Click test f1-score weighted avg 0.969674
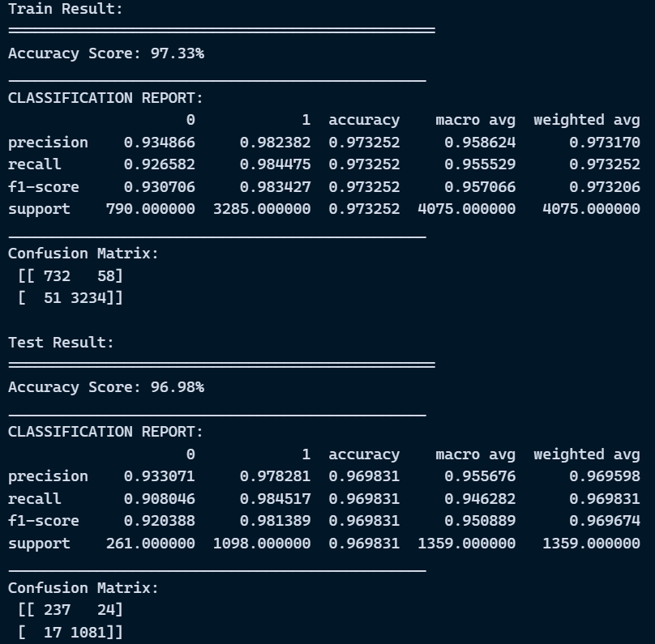Viewport: 655px width, 644px height. (x=605, y=521)
